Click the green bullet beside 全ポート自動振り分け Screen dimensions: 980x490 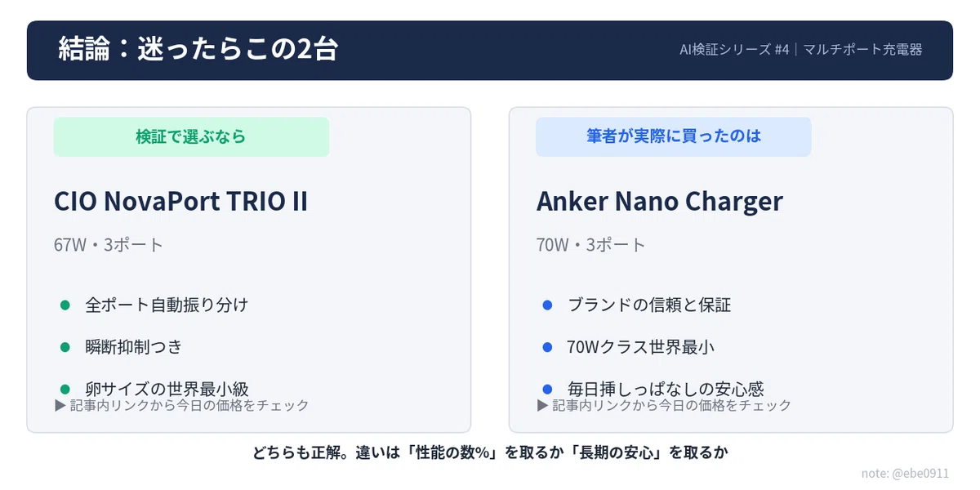coord(65,305)
